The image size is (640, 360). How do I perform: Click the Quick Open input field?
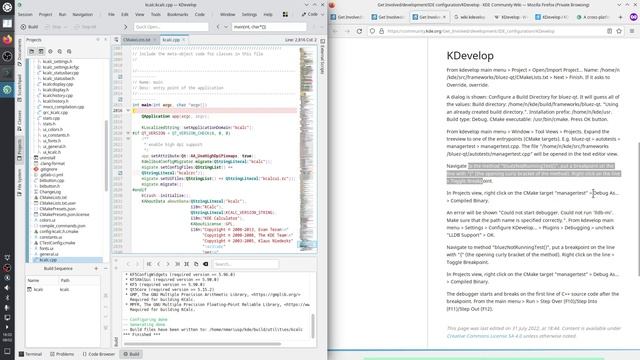171,27
